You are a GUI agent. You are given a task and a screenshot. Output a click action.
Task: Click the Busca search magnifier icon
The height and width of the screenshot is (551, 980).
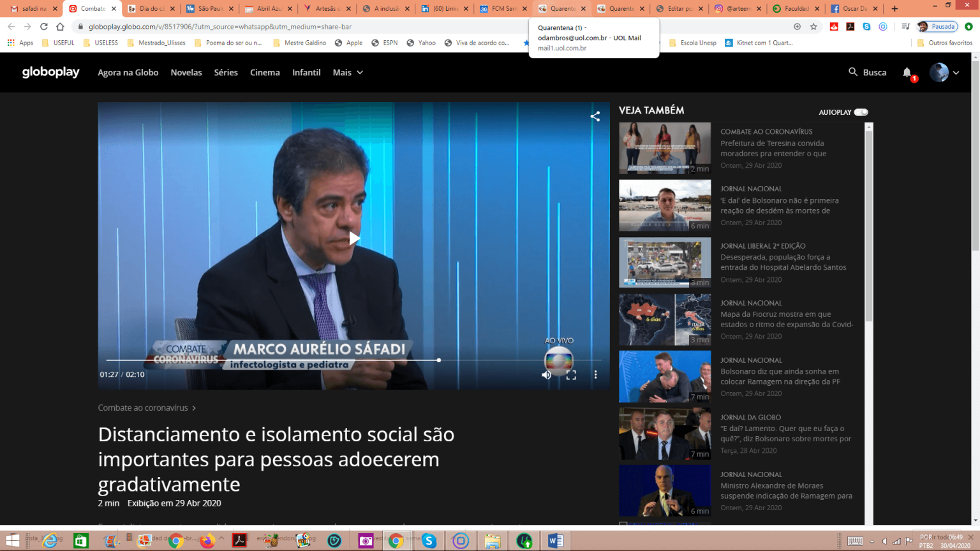tap(853, 72)
